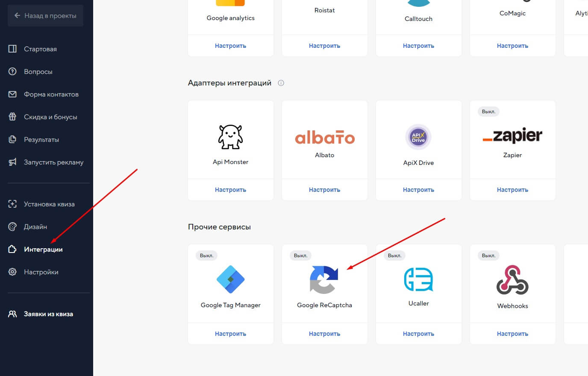
Task: Go back via Назад в проекты button
Action: click(x=45, y=15)
